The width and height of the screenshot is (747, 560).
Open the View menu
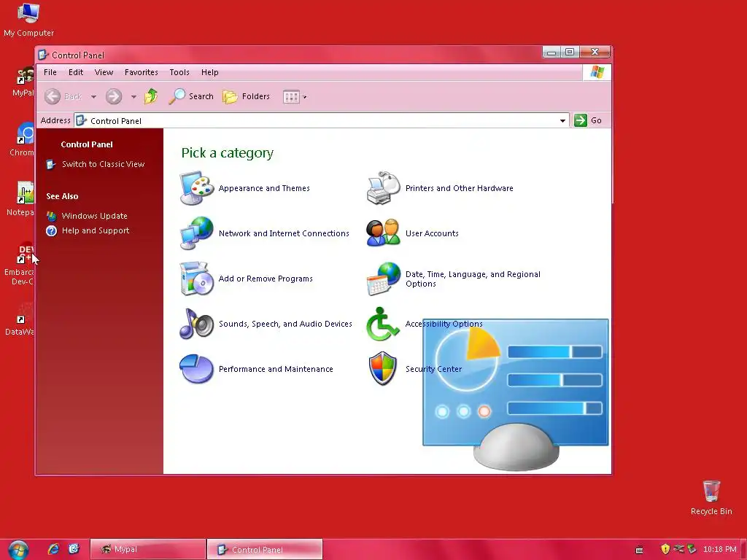pyautogui.click(x=104, y=72)
